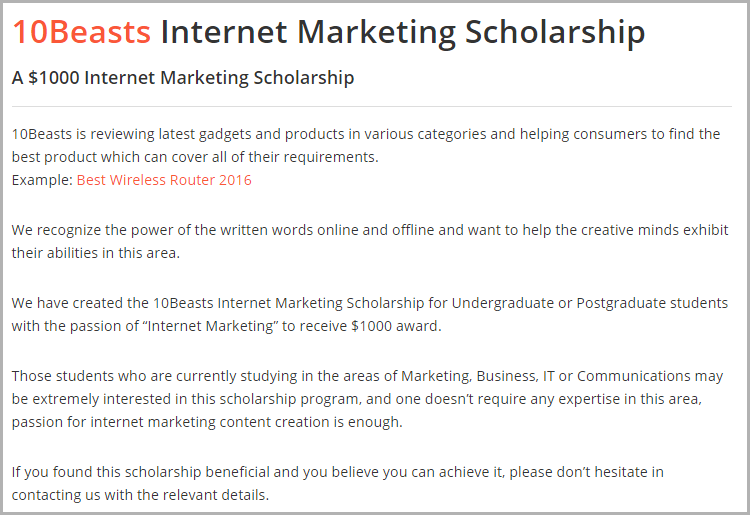Click the paragraph starting Those students who are

tap(367, 399)
